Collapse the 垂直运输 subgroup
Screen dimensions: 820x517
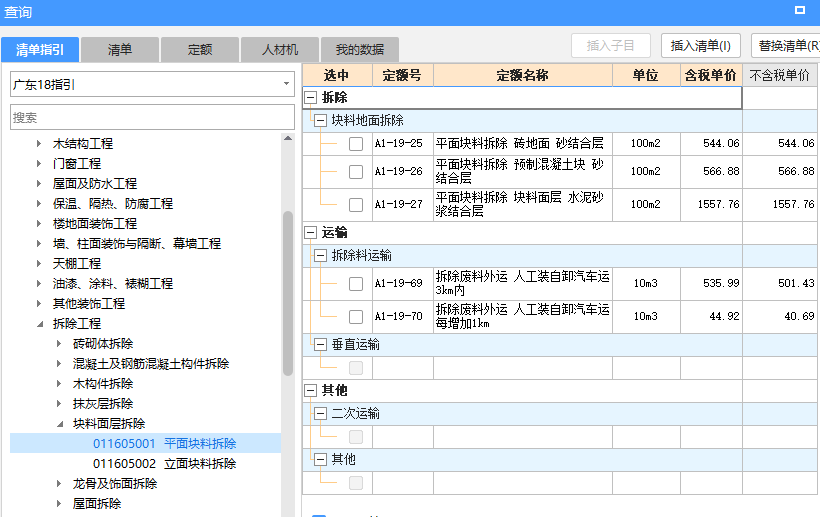320,344
